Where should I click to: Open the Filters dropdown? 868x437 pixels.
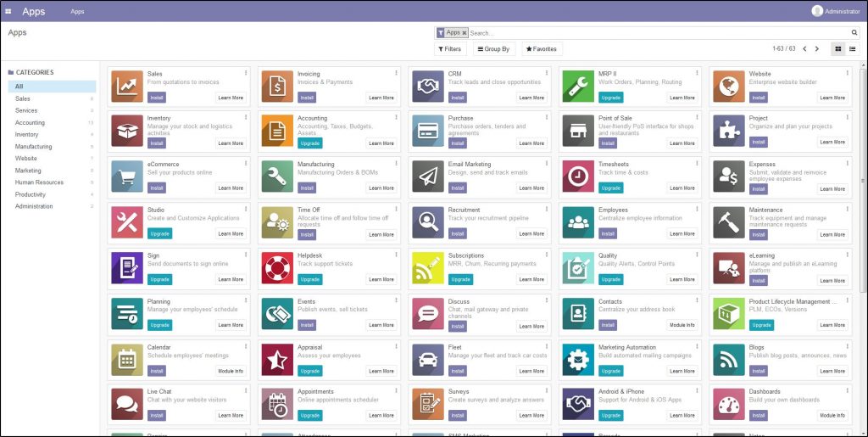tap(450, 49)
